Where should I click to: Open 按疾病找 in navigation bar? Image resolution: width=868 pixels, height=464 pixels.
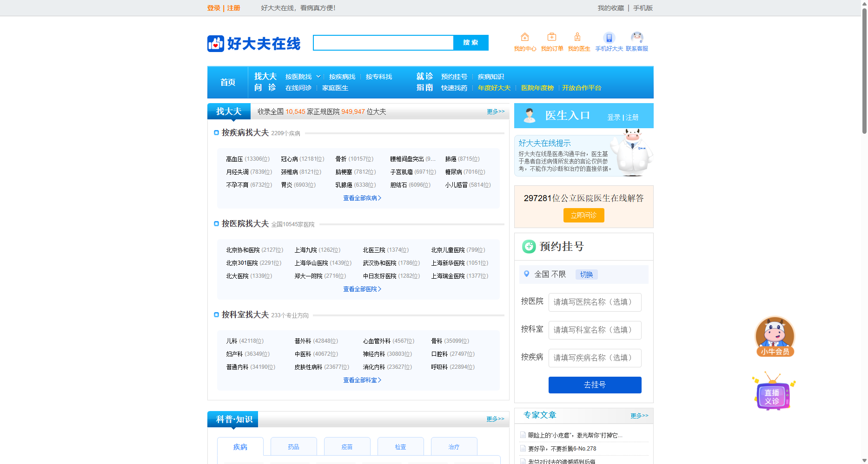(x=342, y=77)
